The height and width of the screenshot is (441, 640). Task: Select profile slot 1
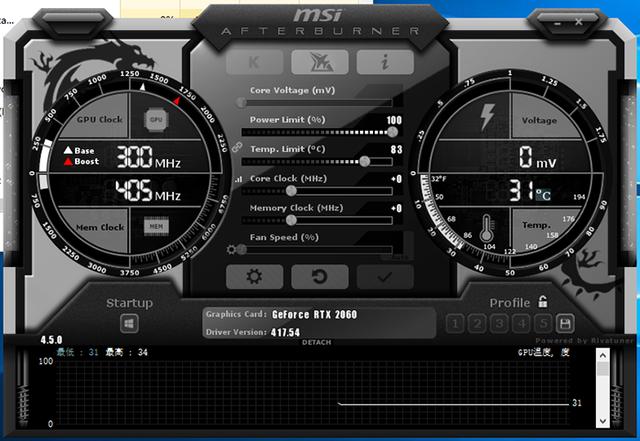tap(455, 324)
